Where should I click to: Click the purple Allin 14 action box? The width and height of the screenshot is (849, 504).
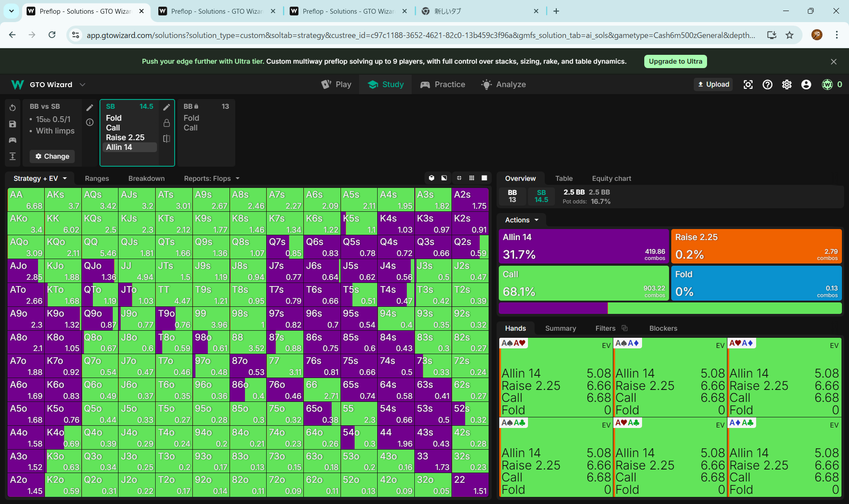pyautogui.click(x=583, y=246)
